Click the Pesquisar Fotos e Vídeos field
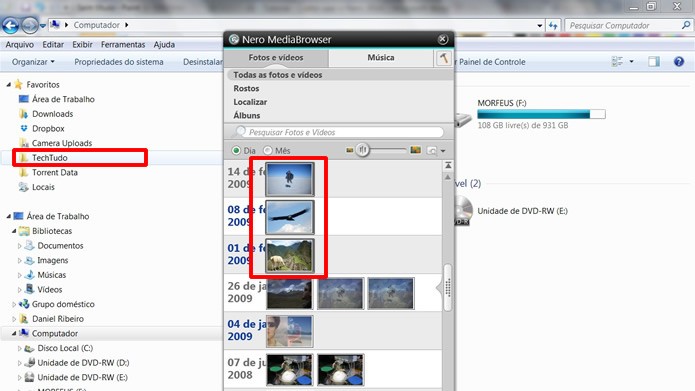 tap(338, 132)
